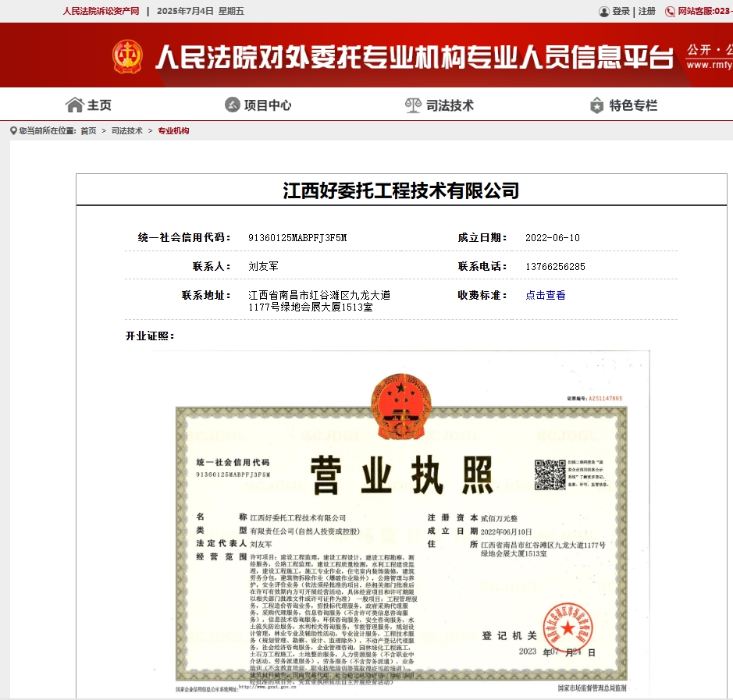Click the badge icon beside 特色专栏

click(596, 105)
